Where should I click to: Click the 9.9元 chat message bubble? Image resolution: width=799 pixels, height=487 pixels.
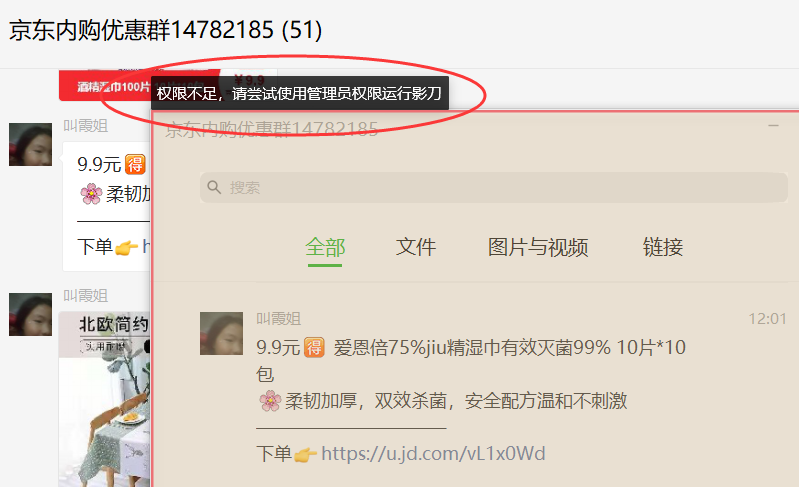(x=106, y=206)
